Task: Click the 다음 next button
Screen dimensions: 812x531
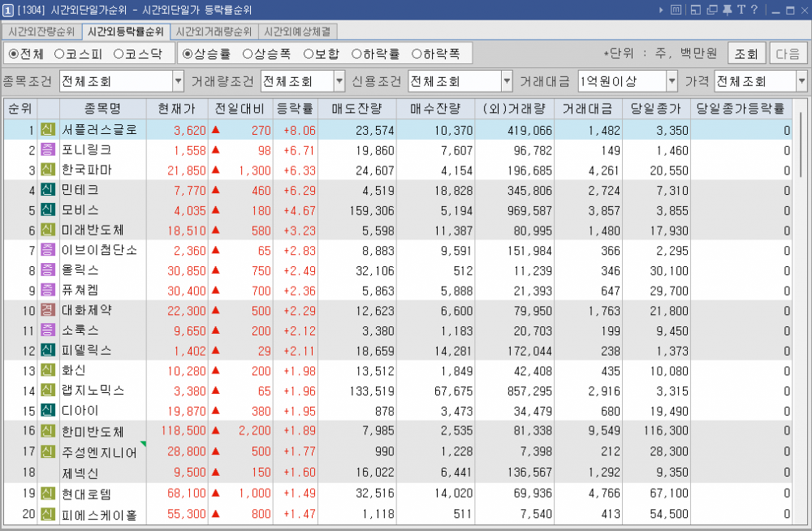Action: pos(788,54)
